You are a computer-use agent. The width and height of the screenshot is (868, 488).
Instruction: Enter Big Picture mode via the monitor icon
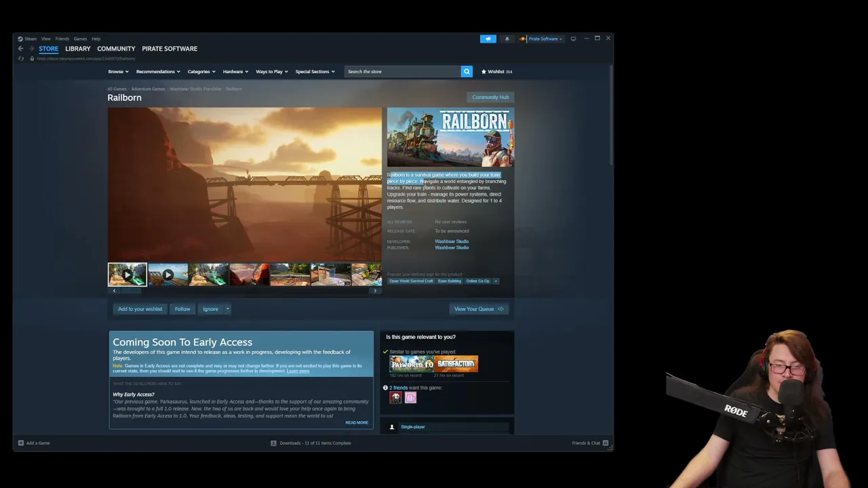tap(573, 39)
